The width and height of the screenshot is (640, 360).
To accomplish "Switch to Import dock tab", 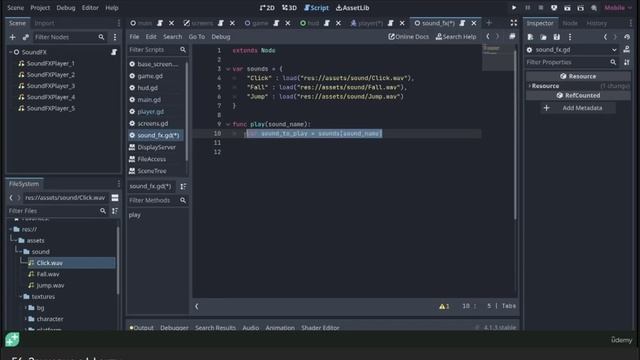I will (44, 23).
